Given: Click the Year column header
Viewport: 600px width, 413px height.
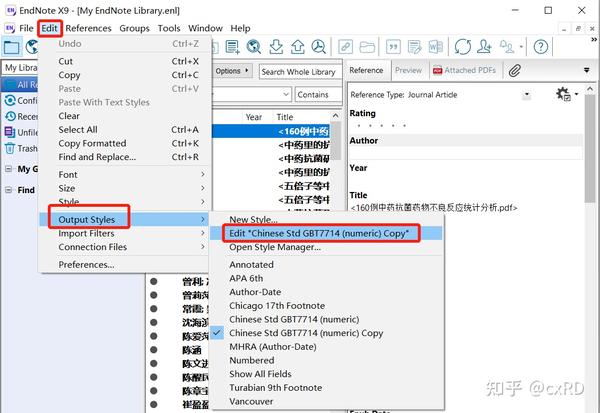Looking at the screenshot, I should pos(254,117).
